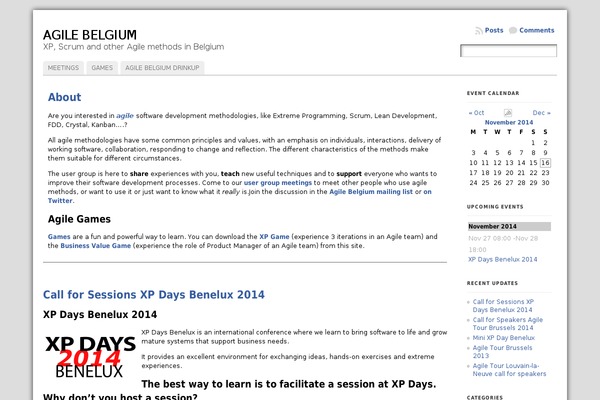This screenshot has height=400, width=600.
Task: Open the XP Days Benelux 2014 upcoming event
Action: coord(502,259)
